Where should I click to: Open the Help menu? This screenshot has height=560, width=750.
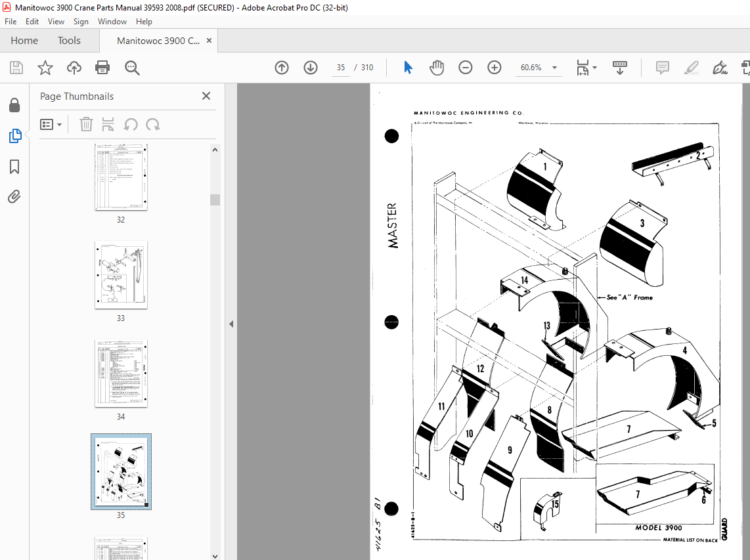click(x=143, y=22)
